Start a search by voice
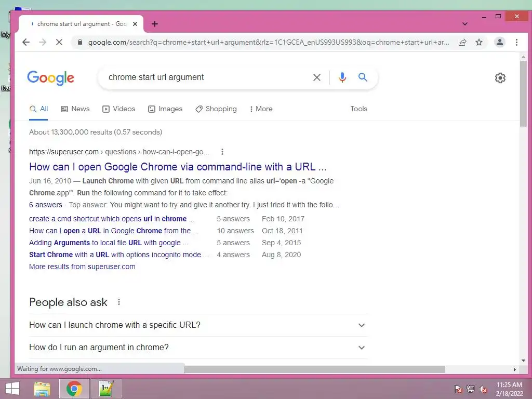Screen dimensions: 532x399 [342, 77]
